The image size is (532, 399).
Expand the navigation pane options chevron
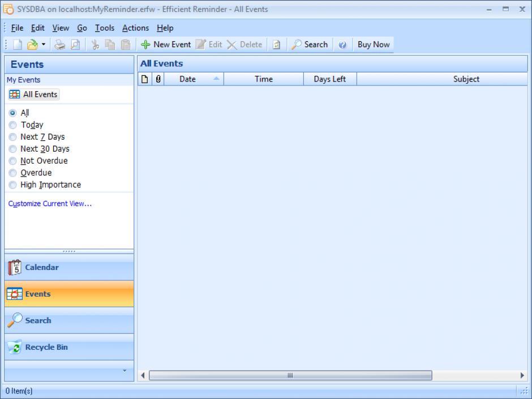click(x=125, y=371)
